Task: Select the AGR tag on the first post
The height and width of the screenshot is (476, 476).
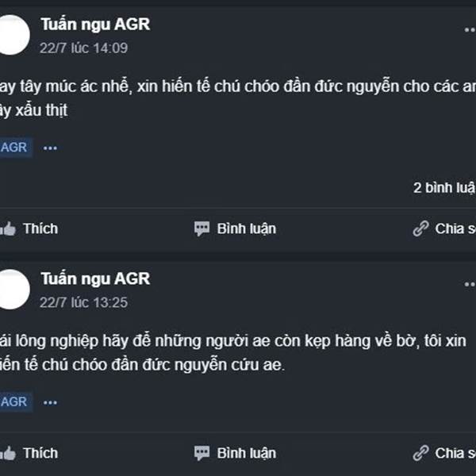Action: (14, 148)
